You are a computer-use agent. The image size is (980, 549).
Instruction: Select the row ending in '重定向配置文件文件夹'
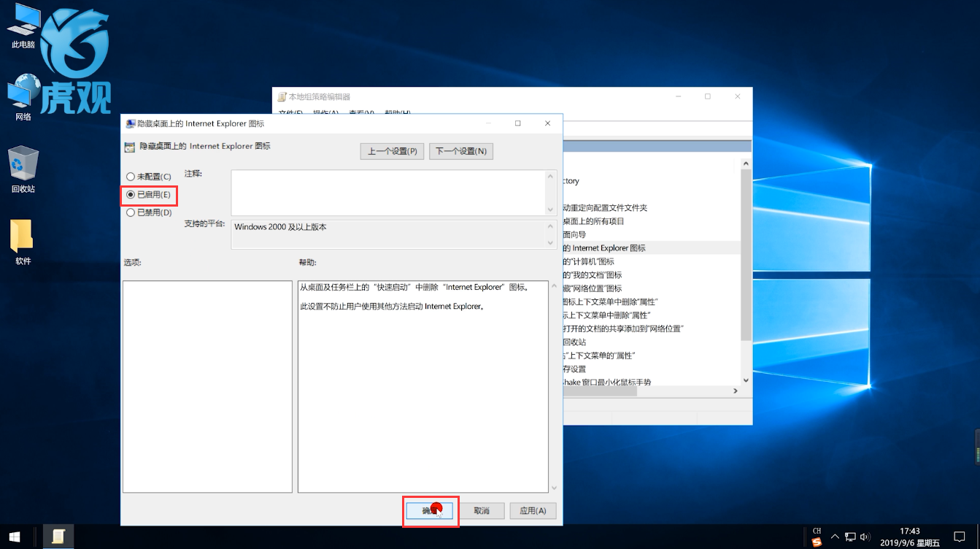[x=652, y=208]
